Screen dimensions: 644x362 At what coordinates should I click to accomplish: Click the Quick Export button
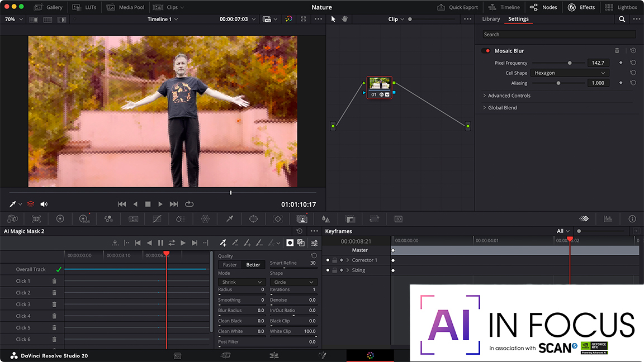click(457, 7)
